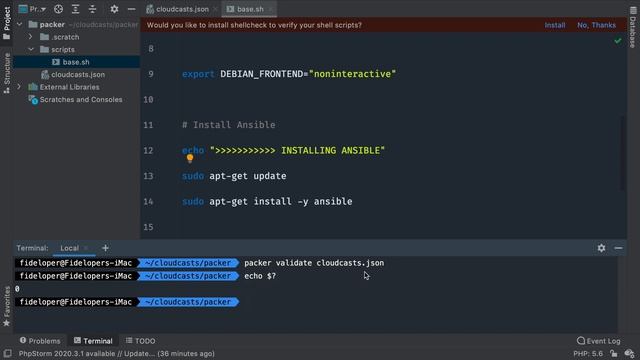640x360 pixels.
Task: Toggle the Database tool window on right
Action: tap(633, 27)
